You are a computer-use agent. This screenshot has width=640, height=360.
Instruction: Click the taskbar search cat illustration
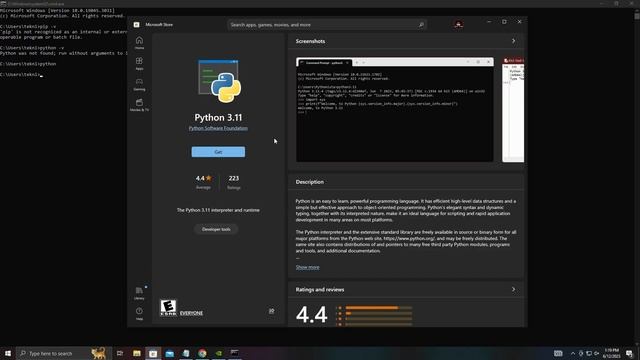coord(98,353)
